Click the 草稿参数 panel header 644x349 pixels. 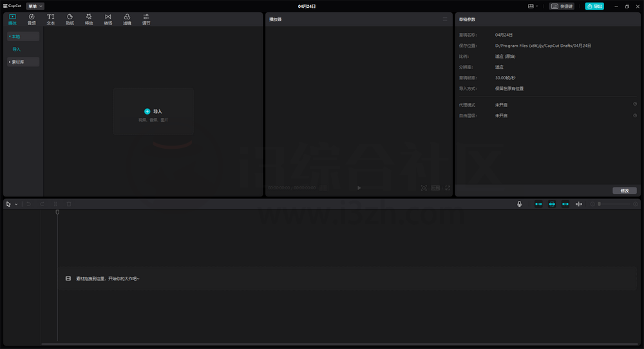click(x=467, y=19)
